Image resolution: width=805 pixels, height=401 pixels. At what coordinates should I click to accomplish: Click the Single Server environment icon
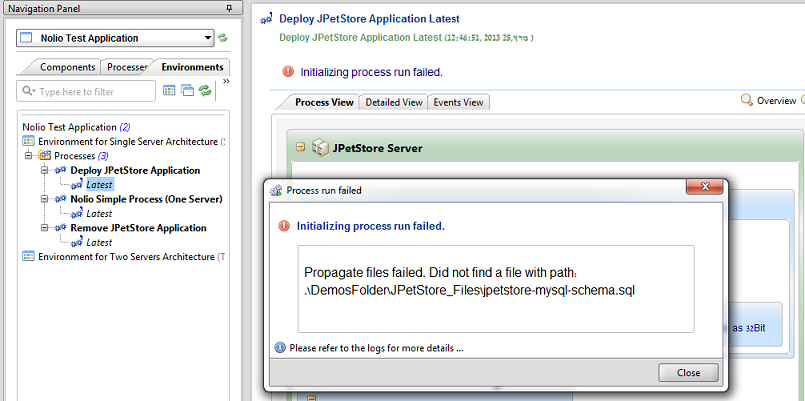point(29,141)
